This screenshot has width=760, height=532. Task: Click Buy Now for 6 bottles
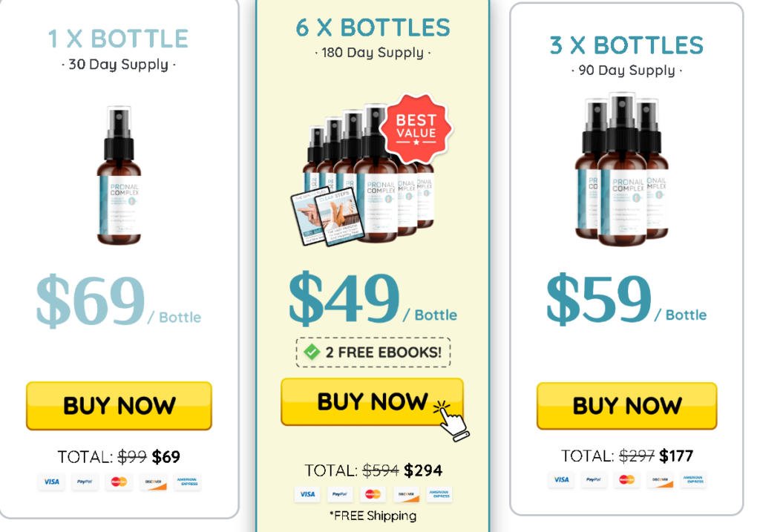click(373, 402)
